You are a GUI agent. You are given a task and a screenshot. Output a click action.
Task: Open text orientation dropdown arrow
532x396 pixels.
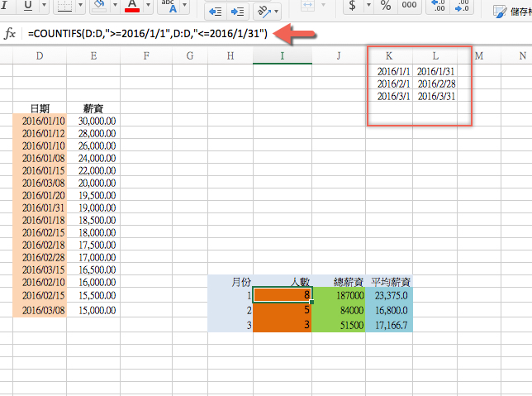coord(277,12)
